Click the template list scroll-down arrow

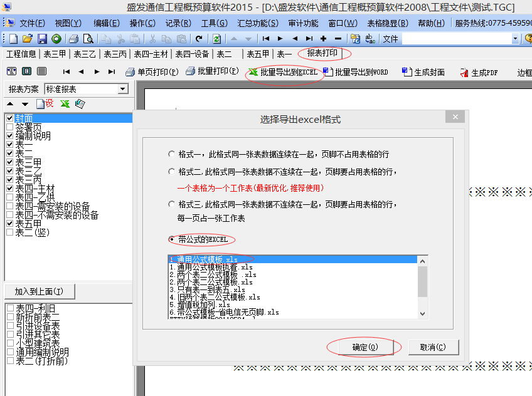tap(422, 314)
